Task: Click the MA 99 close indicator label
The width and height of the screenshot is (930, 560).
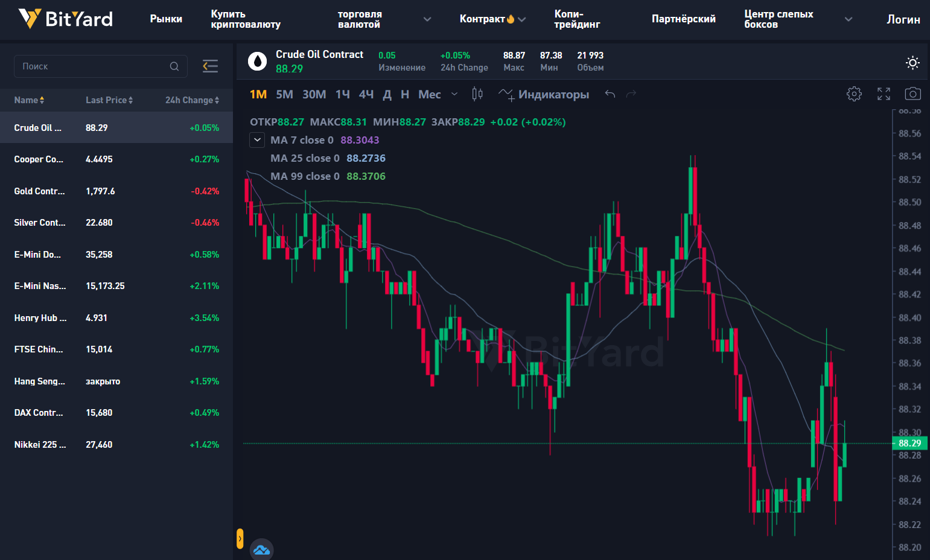Action: tap(305, 176)
